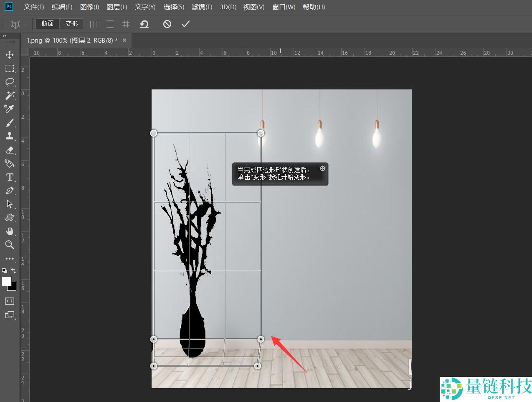Viewport: 532px width, 402px height.
Task: Cancel the perspective warp operation
Action: click(x=167, y=24)
